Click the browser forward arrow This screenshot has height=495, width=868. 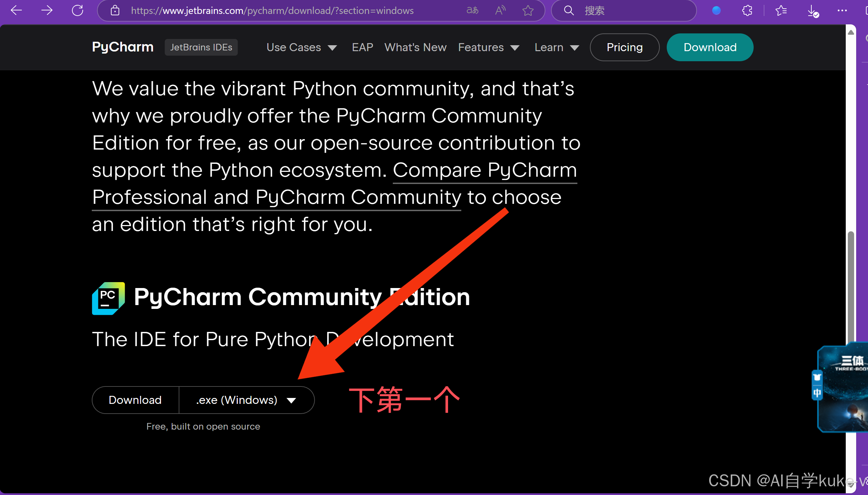pos(47,10)
